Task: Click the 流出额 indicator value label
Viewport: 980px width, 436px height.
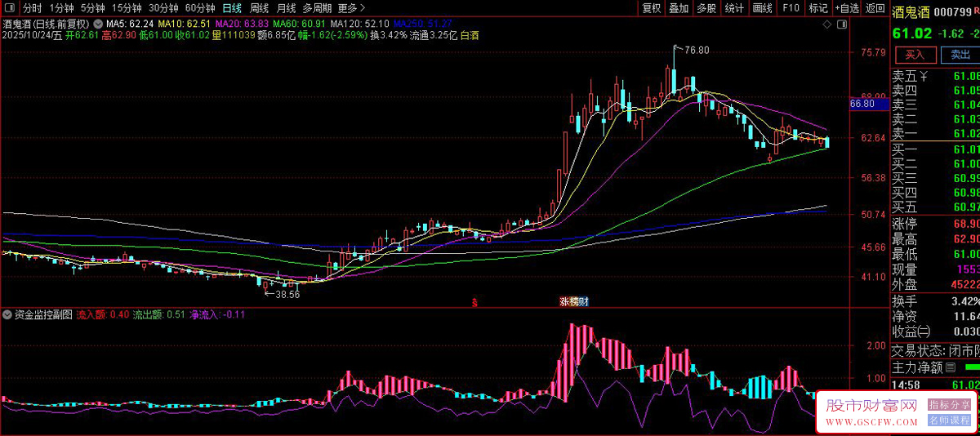Action: pyautogui.click(x=159, y=314)
